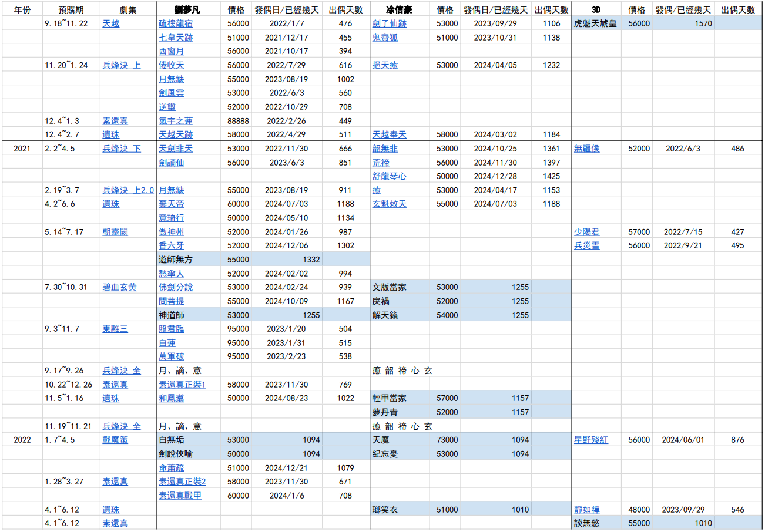The image size is (765, 532).
Task: Click the 劍風雲 link
Action: [x=172, y=93]
